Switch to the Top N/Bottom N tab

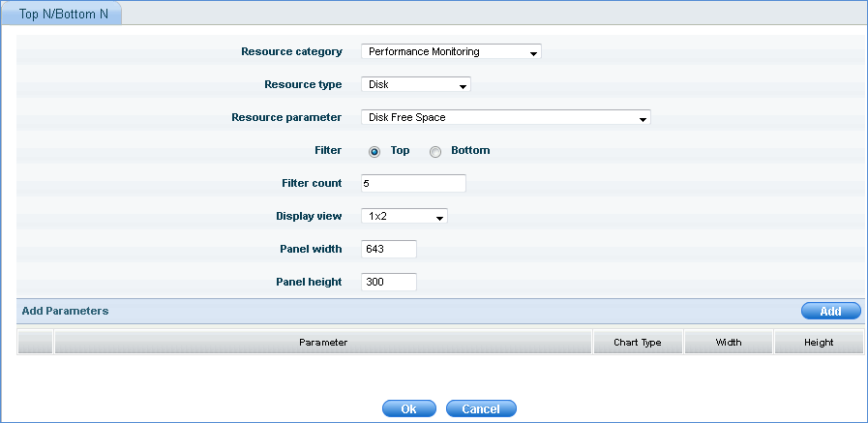point(64,15)
